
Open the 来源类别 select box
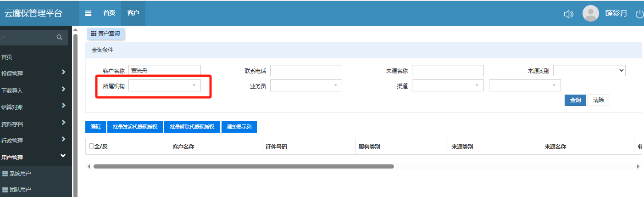tap(589, 70)
